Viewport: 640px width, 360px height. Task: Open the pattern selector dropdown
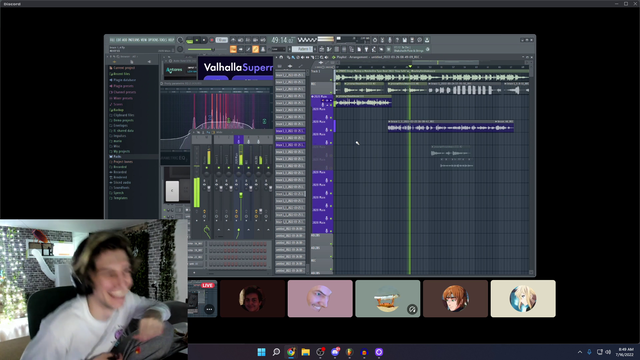302,49
